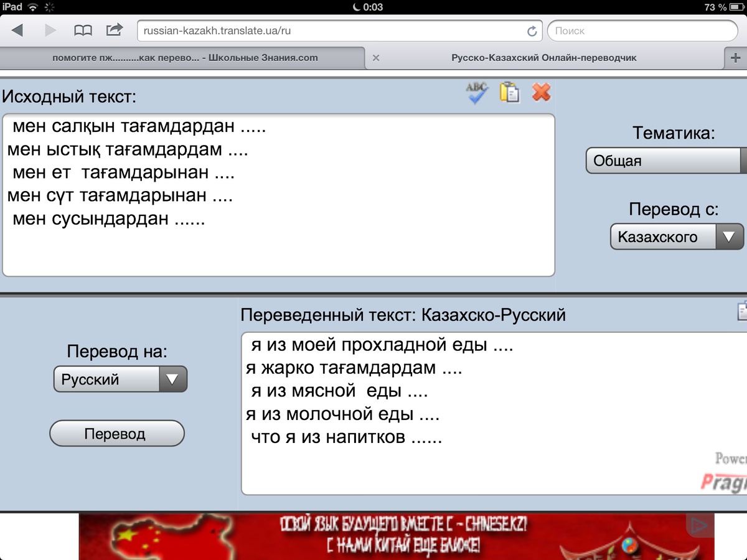Tap the Safari back arrow

tap(17, 30)
